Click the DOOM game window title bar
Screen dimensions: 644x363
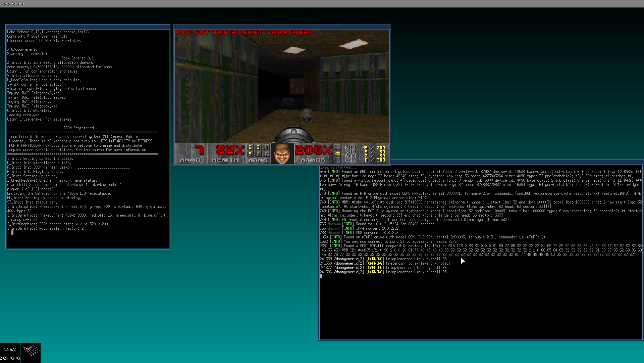(x=282, y=27)
